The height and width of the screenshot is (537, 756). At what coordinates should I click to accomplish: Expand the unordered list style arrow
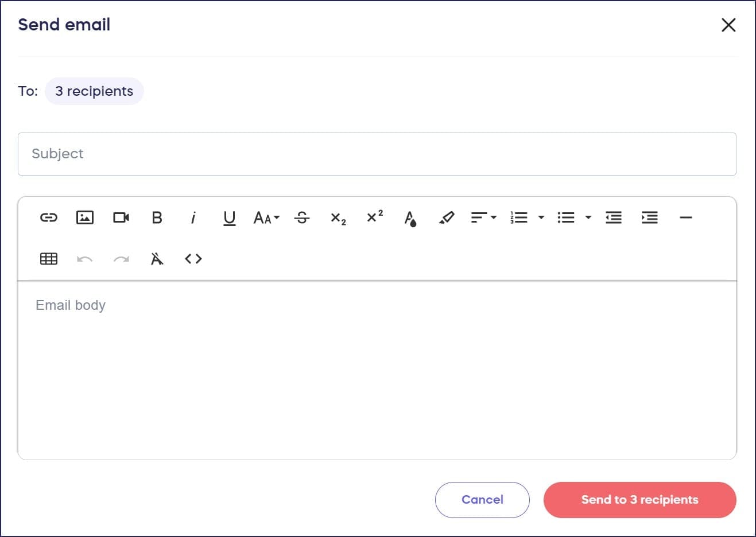588,217
